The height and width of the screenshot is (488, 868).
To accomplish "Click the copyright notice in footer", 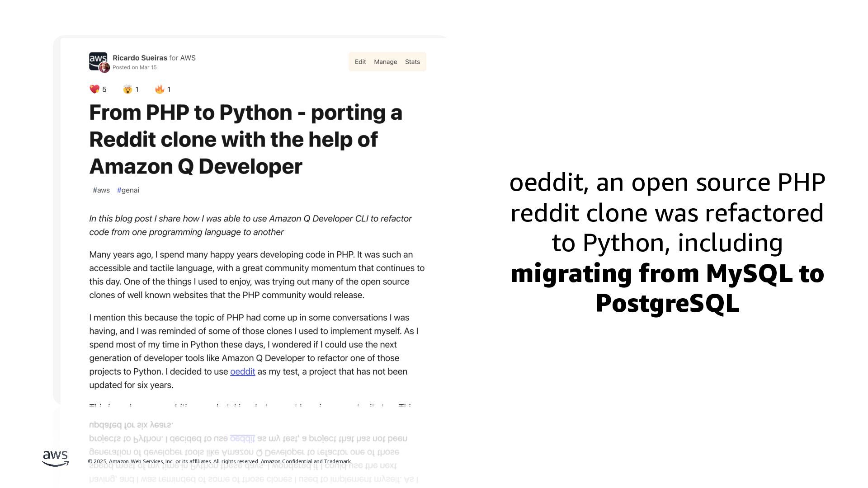I will (x=220, y=461).
